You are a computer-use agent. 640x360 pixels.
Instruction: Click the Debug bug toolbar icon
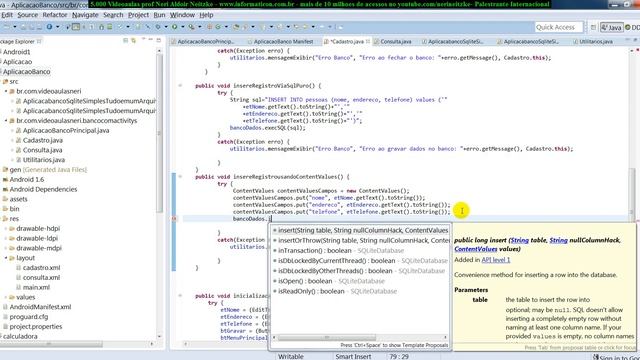pyautogui.click(x=158, y=27)
